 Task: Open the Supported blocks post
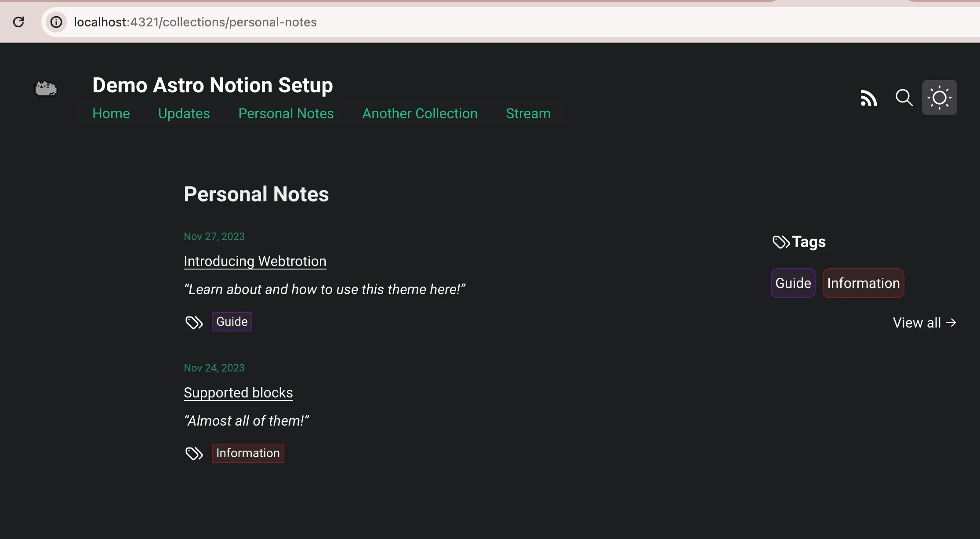tap(238, 393)
